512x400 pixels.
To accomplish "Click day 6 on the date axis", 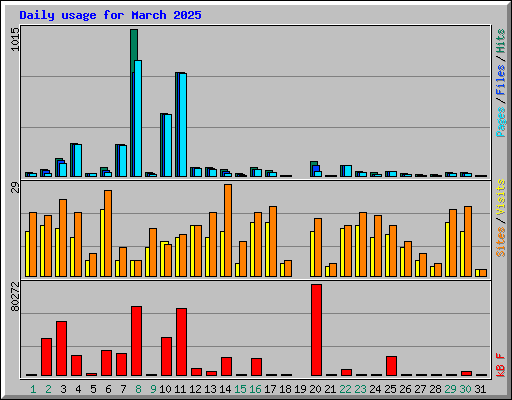I will (x=108, y=389).
